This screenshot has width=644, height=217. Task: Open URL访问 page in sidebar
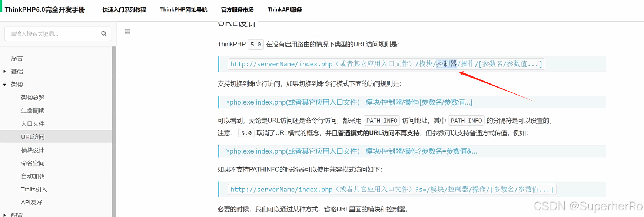[33, 137]
